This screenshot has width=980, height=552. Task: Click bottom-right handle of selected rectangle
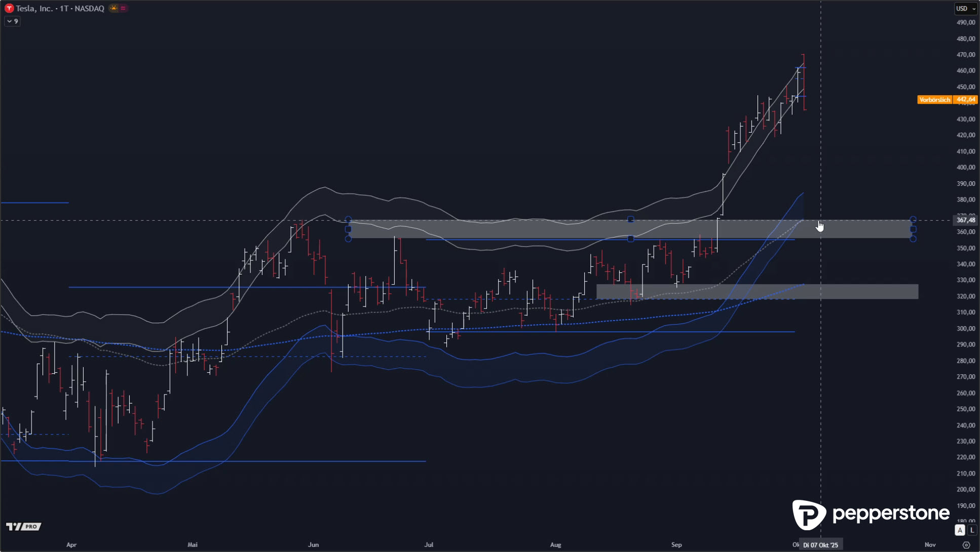point(913,239)
